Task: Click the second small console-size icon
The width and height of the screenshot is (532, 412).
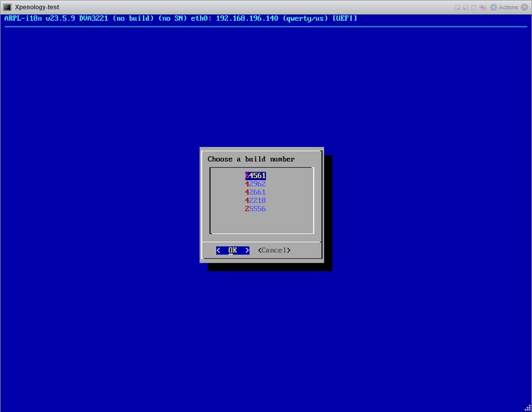Action: click(x=467, y=7)
